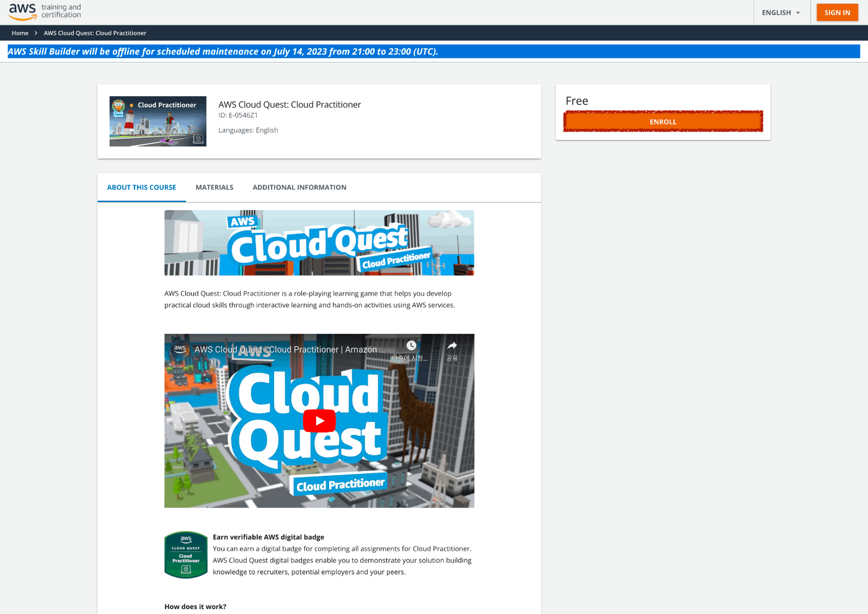Click the 'Free' price label
The height and width of the screenshot is (614, 868).
click(577, 100)
